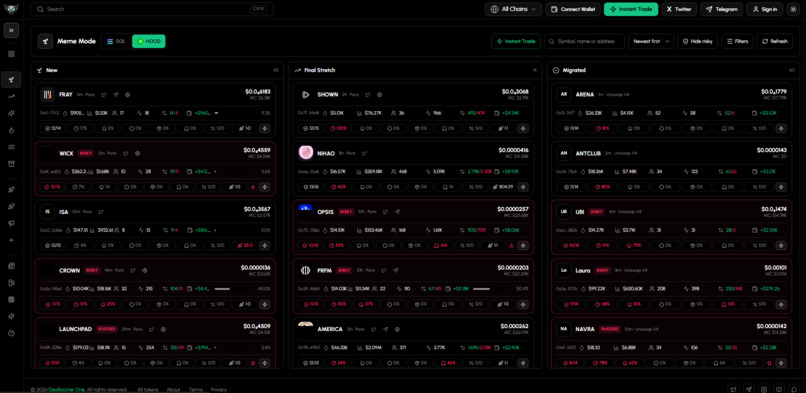Open the dashboard grid icon in sidebar
Viewport: 806px width, 393px height.
tap(11, 54)
